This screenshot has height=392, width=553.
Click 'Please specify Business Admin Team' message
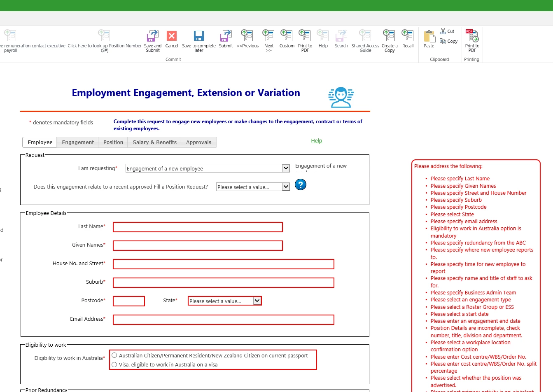click(x=473, y=292)
